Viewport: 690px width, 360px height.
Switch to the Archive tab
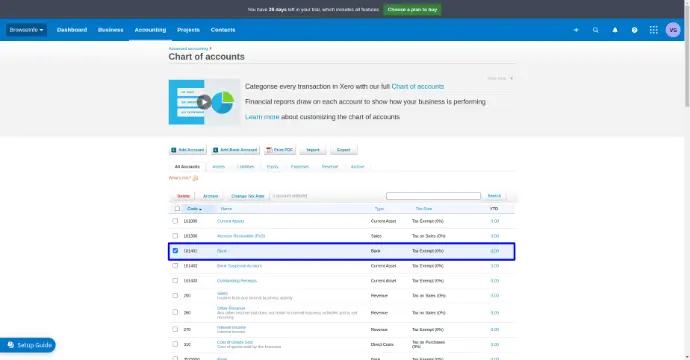point(358,167)
